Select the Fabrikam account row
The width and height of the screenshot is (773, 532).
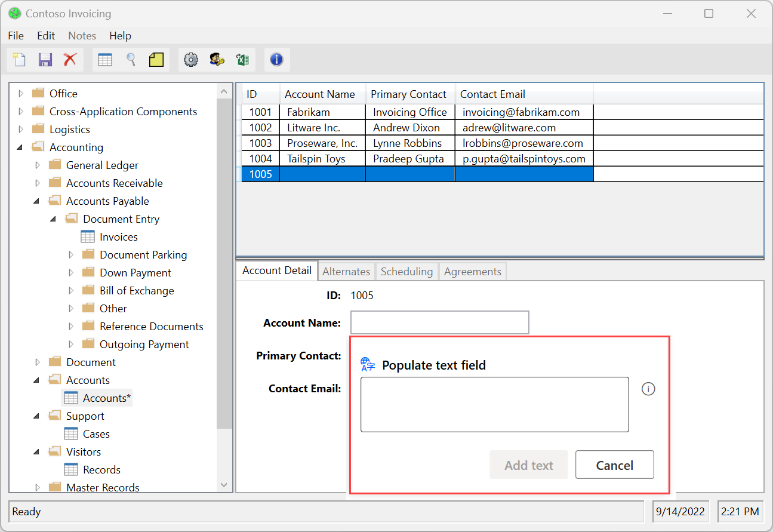coord(308,112)
